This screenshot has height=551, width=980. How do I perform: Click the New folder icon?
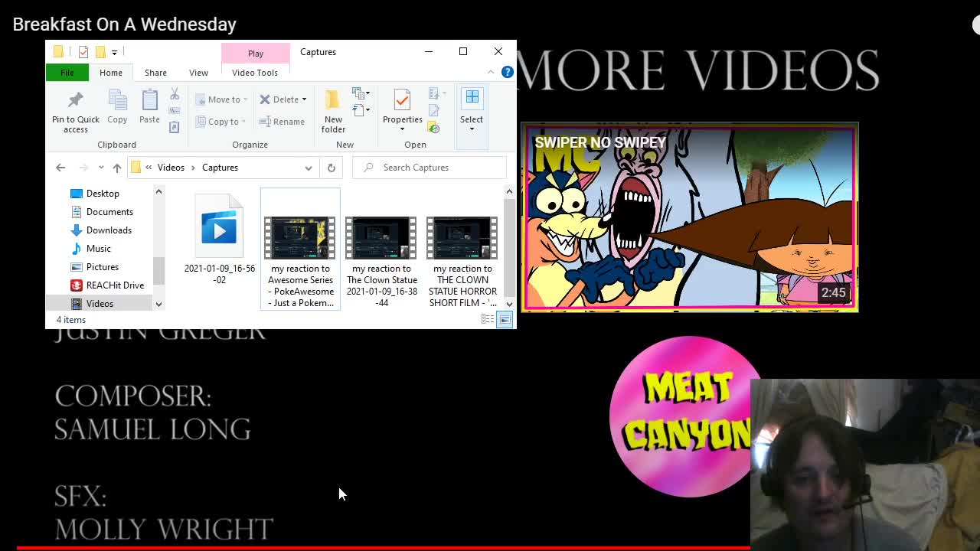tap(333, 99)
